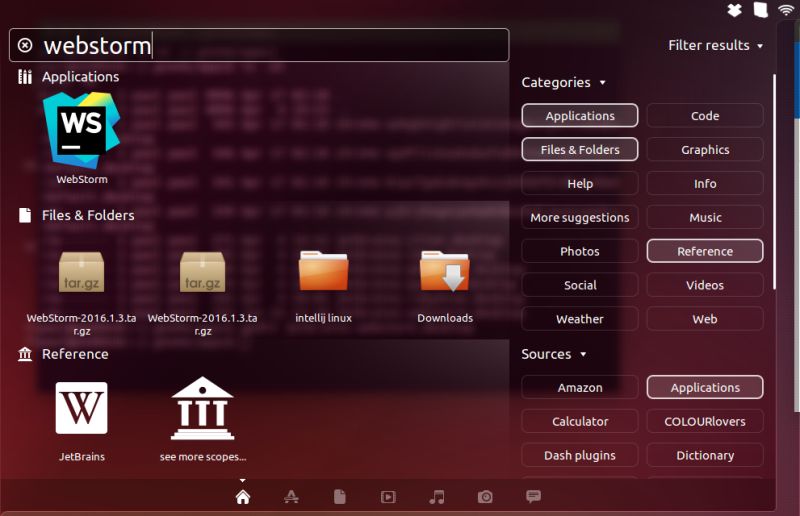Open the second WebStorm-2016.1.3.tar.gz archive
The width and height of the screenshot is (800, 516).
point(203,273)
